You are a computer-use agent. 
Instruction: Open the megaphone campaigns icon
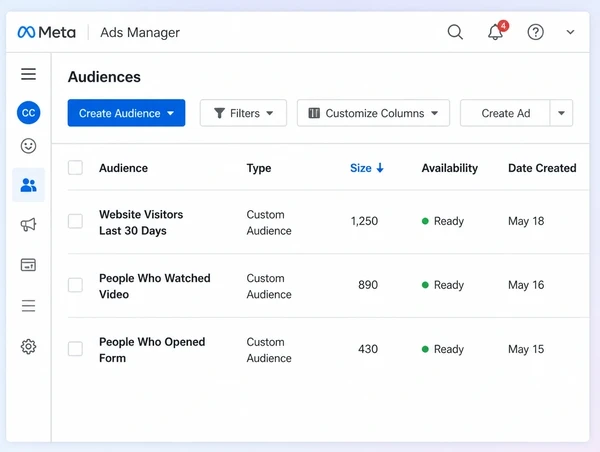point(28,225)
